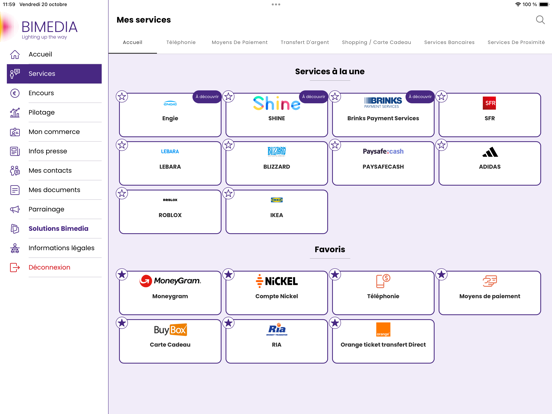
Task: Click the Déconnexion logout icon
Action: point(15,268)
